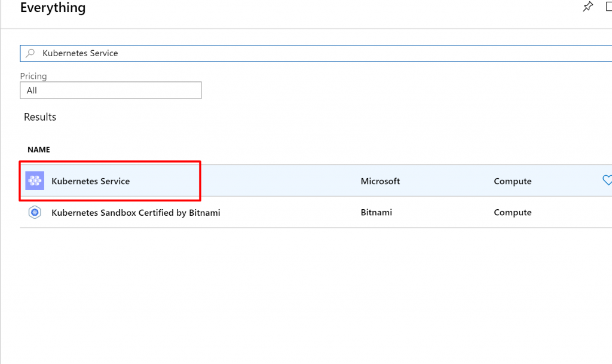Select the Bitnami Kubernetes Sandbox icon
This screenshot has height=364, width=612.
pyautogui.click(x=35, y=212)
